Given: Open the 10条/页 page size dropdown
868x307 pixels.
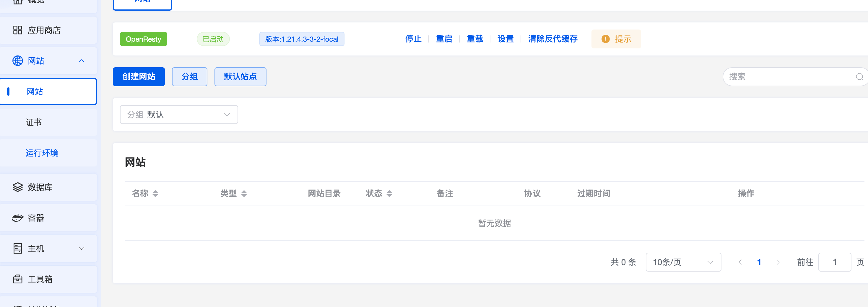Looking at the screenshot, I should tap(683, 262).
